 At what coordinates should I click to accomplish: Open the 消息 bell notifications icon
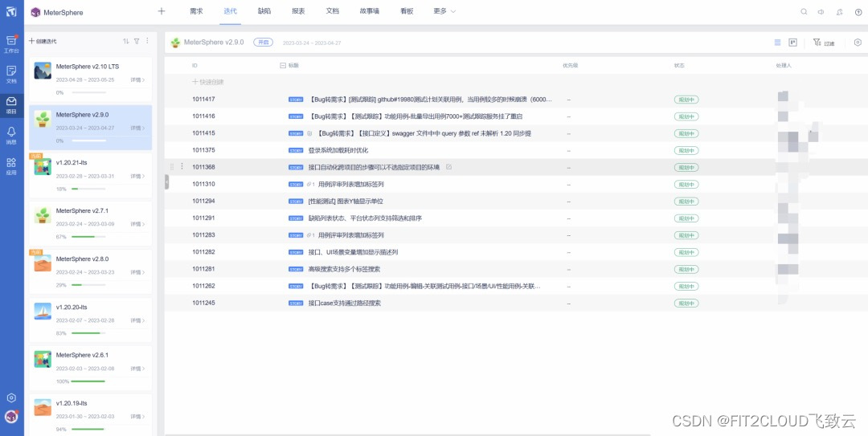tap(11, 135)
